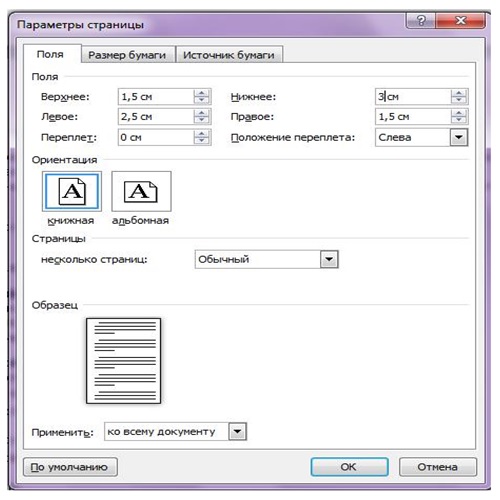Click the Правое margin input field

coord(413,117)
